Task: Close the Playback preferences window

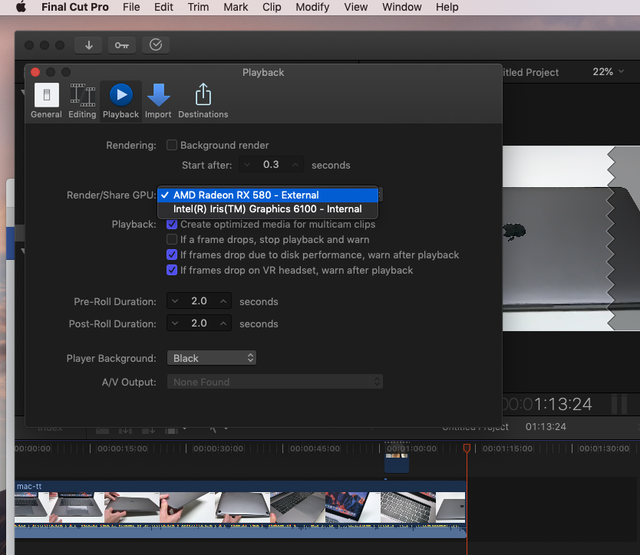Action: 36,72
